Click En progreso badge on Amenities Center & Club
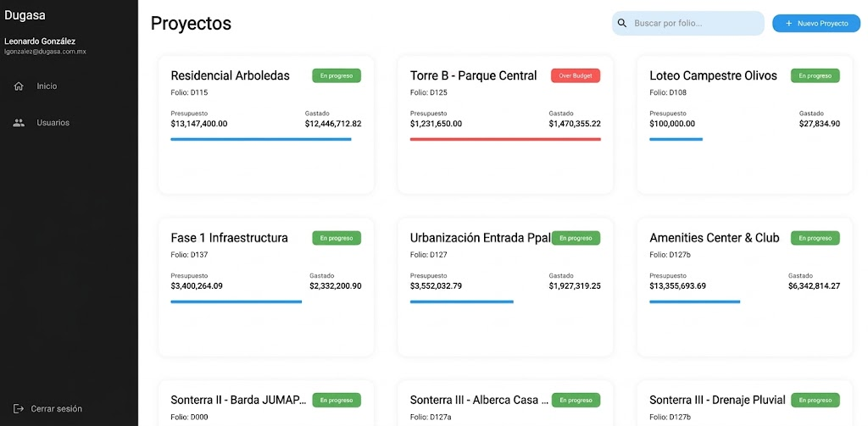868x426 pixels. [x=815, y=238]
